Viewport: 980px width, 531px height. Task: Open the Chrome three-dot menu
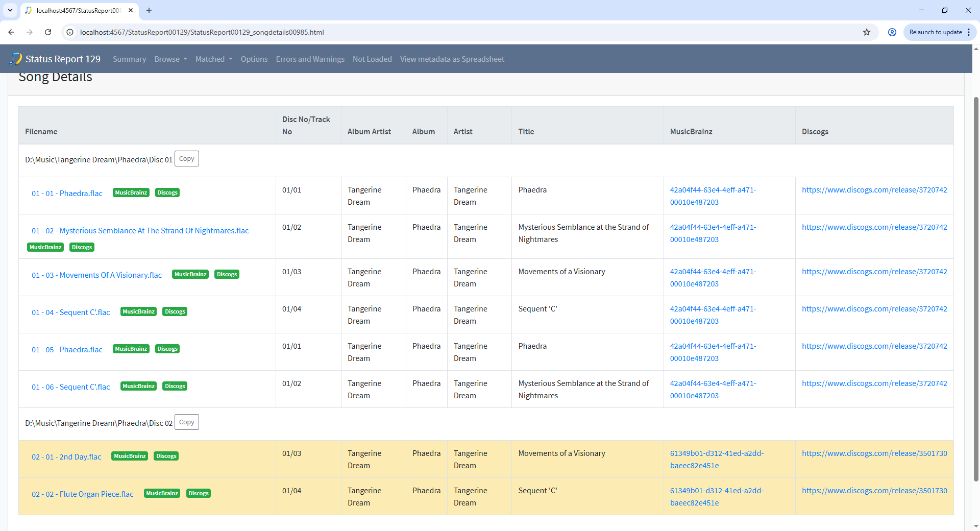[969, 32]
